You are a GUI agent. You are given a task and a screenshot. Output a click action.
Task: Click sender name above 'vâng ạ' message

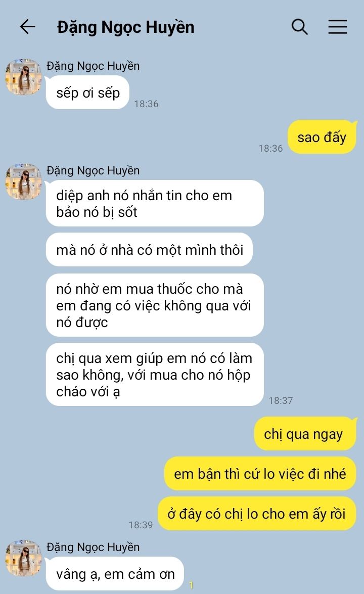pos(93,547)
